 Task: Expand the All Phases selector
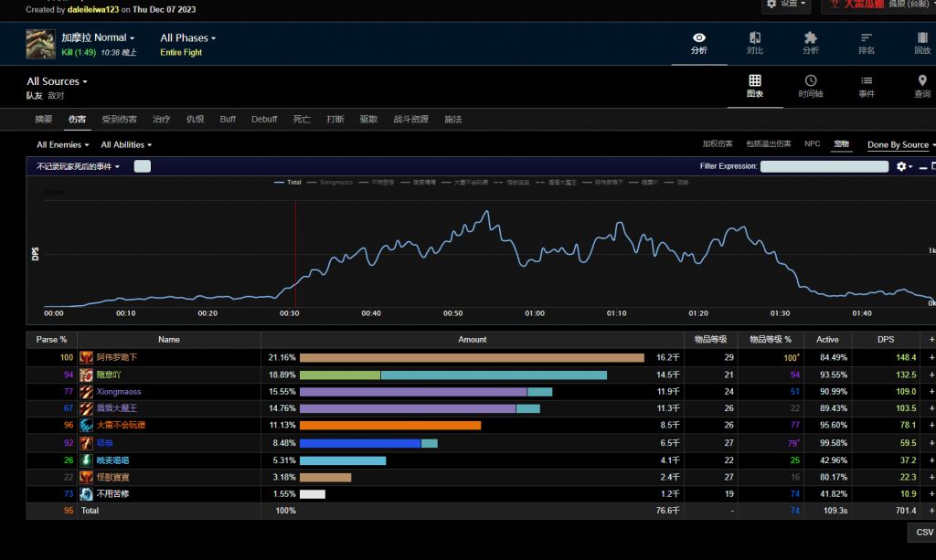coord(187,38)
